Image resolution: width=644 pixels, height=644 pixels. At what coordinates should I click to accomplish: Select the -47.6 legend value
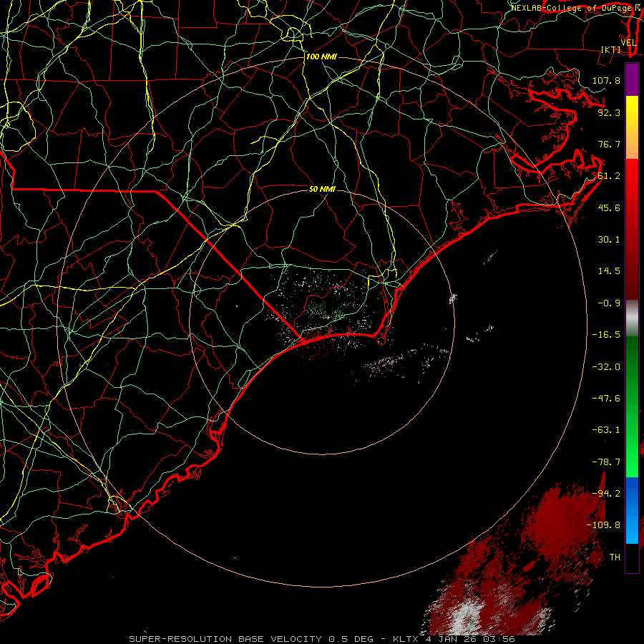click(x=606, y=399)
